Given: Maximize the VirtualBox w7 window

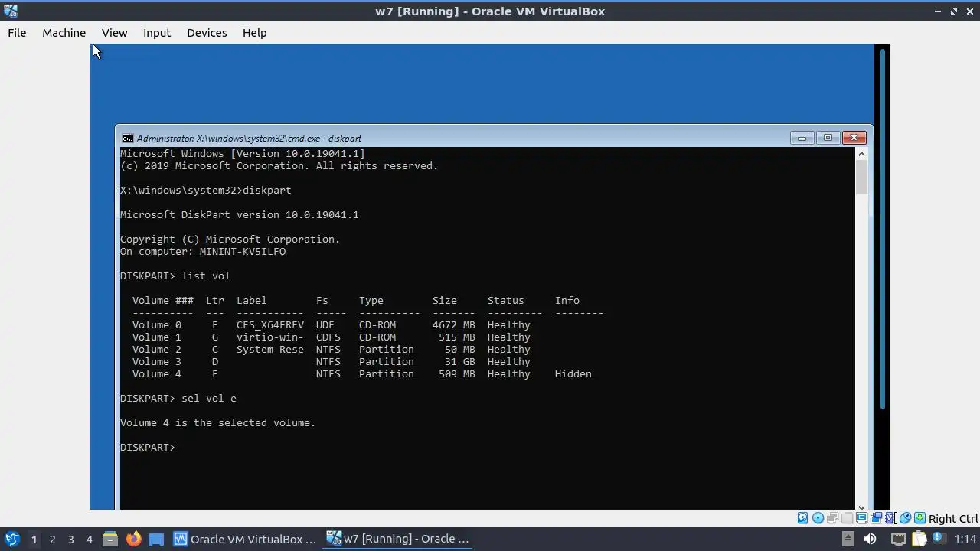Looking at the screenshot, I should click(x=954, y=11).
